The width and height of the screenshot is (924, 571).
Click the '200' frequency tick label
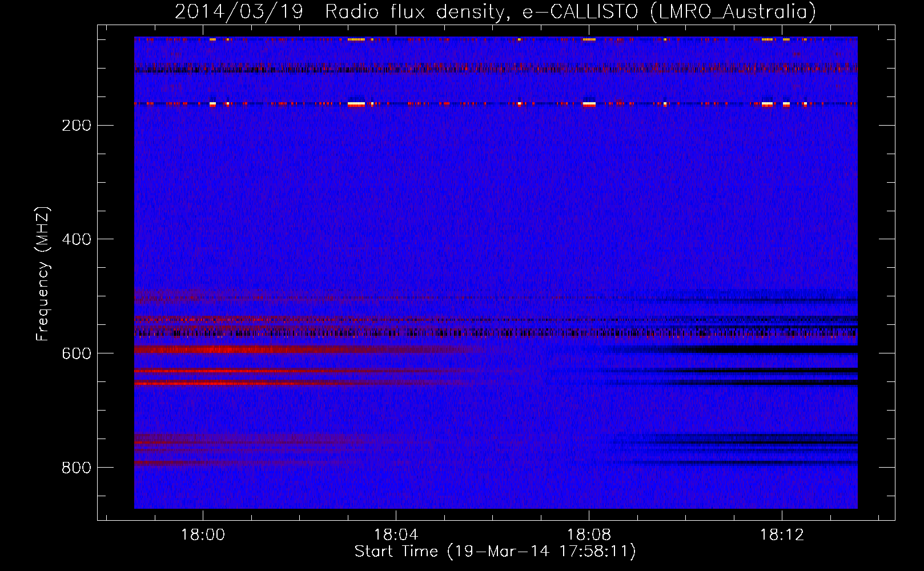click(x=77, y=126)
